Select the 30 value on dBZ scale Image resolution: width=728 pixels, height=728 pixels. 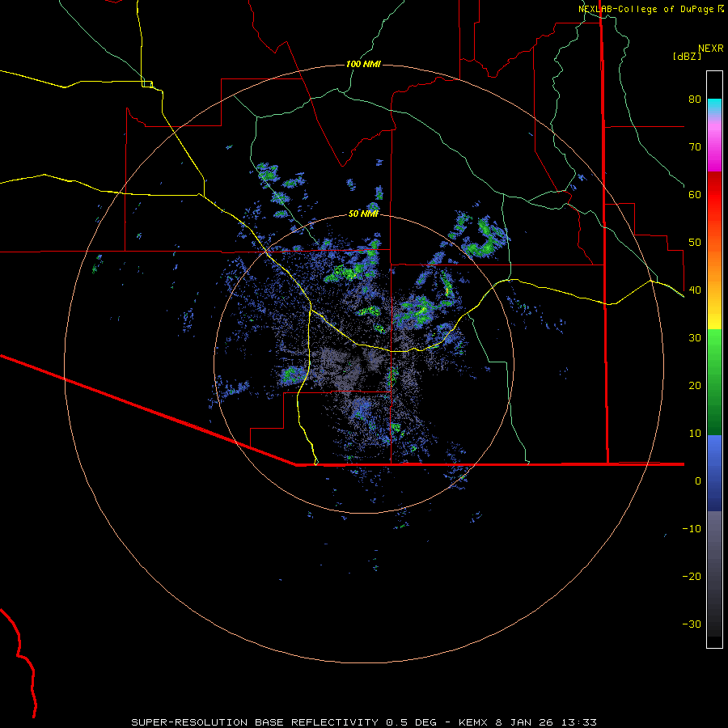click(695, 338)
